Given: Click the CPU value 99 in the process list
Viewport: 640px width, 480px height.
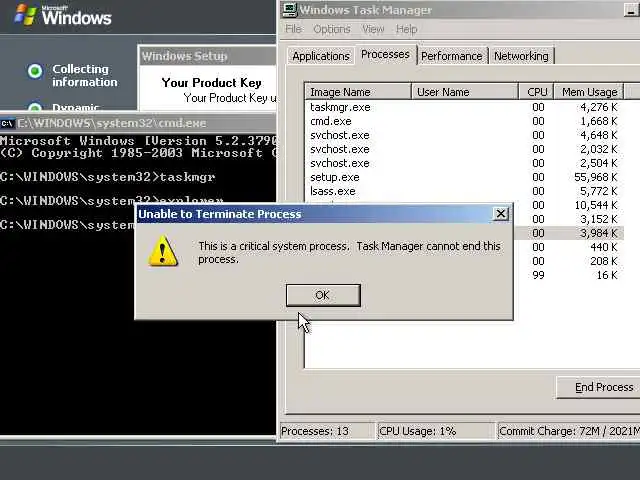Looking at the screenshot, I should (538, 275).
